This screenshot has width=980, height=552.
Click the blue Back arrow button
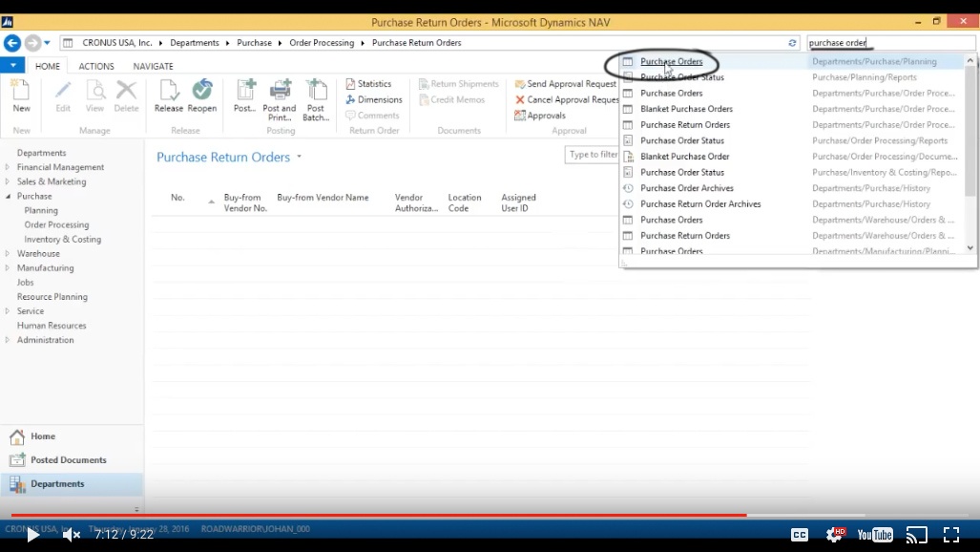click(11, 43)
